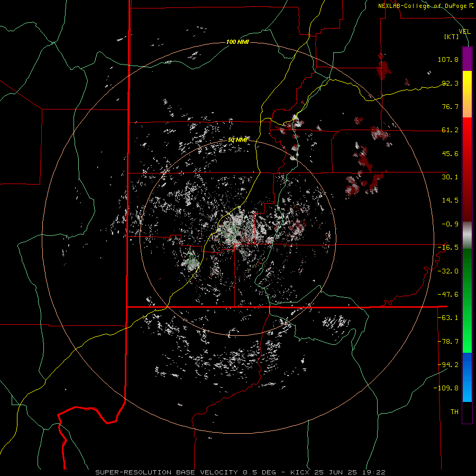Select the 14.5 scale value
The width and height of the screenshot is (476, 476).
(450, 200)
